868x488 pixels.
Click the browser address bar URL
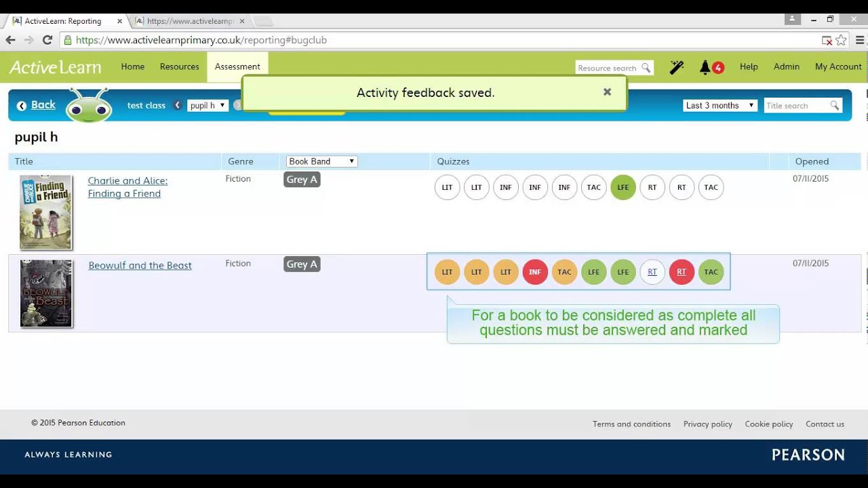(201, 40)
